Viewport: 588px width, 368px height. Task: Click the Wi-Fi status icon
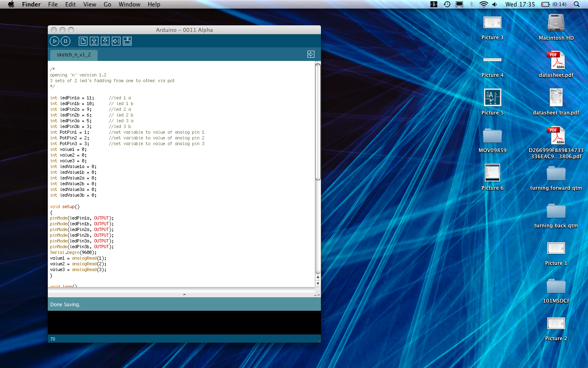click(483, 4)
